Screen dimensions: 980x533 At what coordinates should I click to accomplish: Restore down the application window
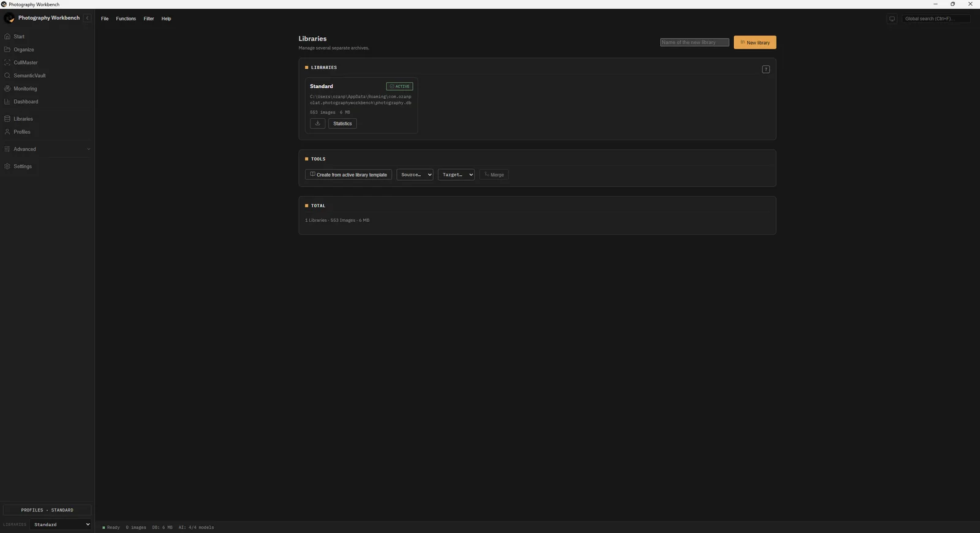pyautogui.click(x=952, y=4)
